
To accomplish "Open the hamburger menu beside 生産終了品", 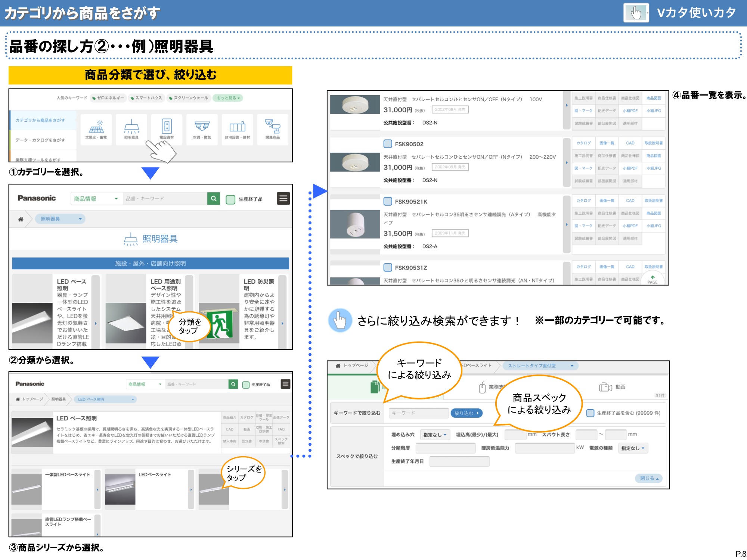I will pyautogui.click(x=283, y=199).
